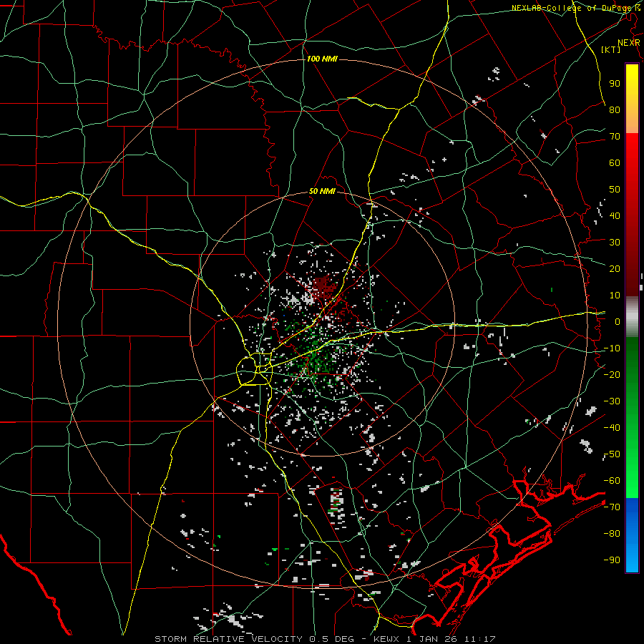The width and height of the screenshot is (644, 644).
Task: Click the 90 label on the velocity scale
Action: coord(615,84)
